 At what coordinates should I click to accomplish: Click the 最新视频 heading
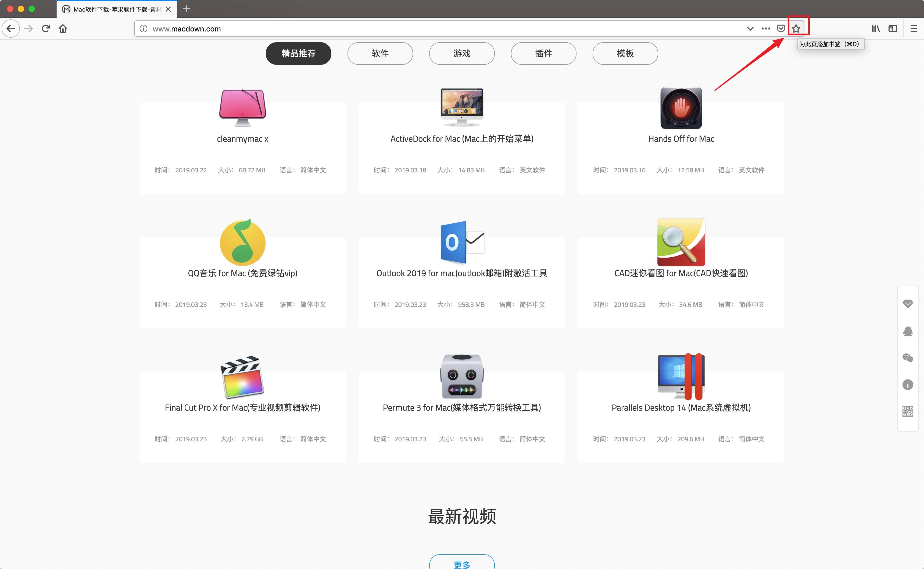click(462, 516)
